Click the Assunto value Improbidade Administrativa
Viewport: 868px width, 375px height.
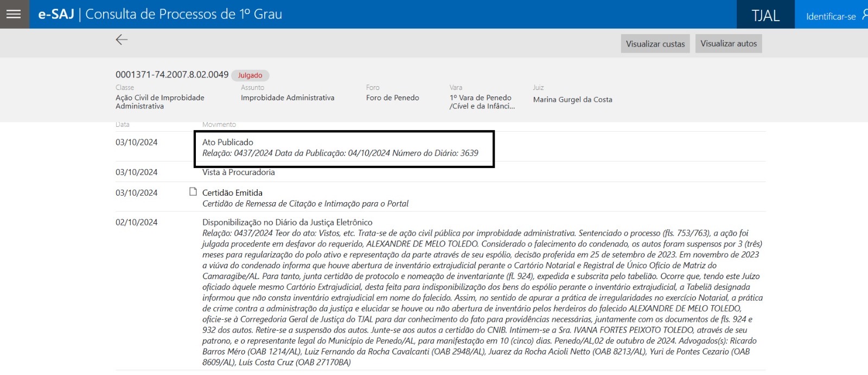click(288, 98)
